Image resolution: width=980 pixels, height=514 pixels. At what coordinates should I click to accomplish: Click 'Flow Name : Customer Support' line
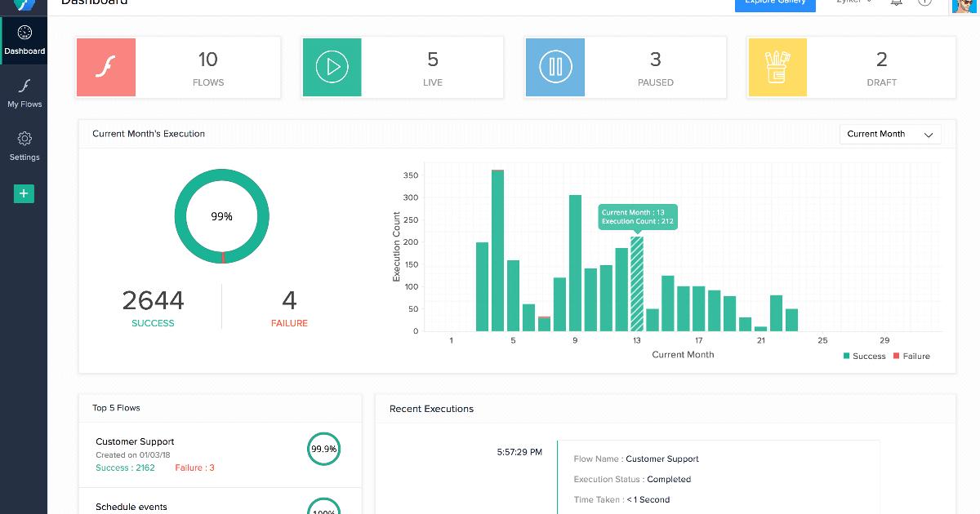click(636, 459)
